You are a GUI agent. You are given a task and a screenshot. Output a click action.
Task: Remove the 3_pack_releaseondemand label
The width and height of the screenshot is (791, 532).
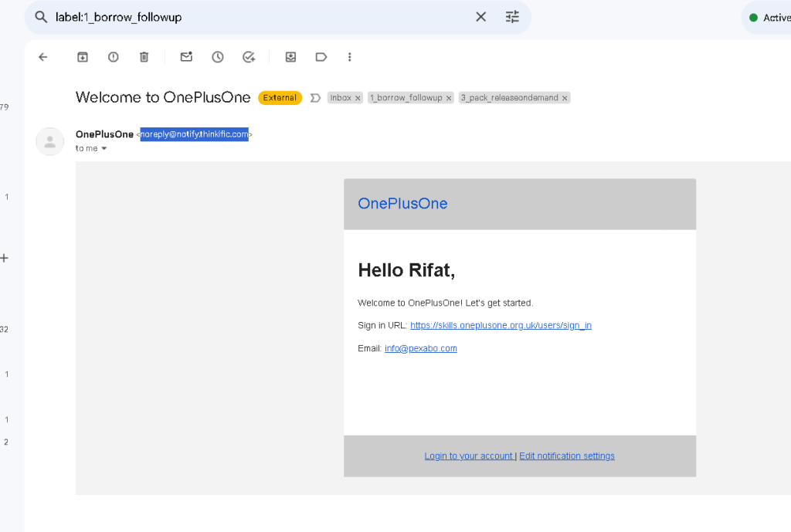pyautogui.click(x=565, y=98)
